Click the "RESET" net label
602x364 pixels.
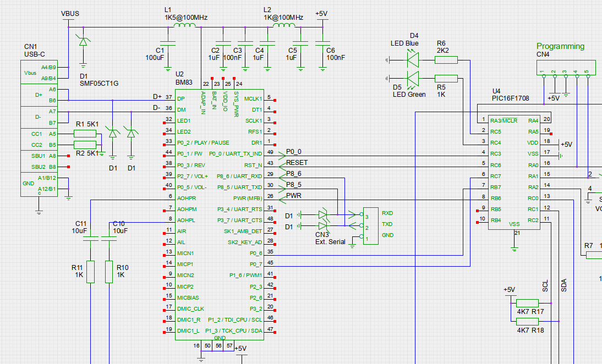pos(297,163)
